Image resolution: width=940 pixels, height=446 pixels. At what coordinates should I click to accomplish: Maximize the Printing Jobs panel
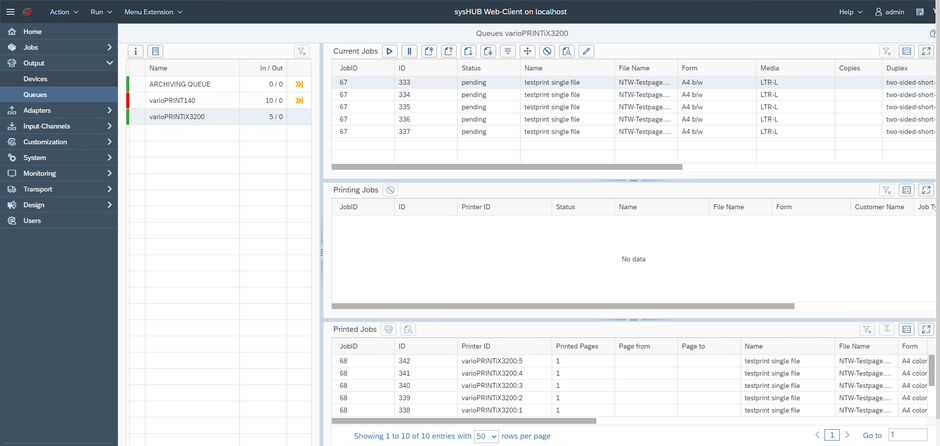[927, 190]
